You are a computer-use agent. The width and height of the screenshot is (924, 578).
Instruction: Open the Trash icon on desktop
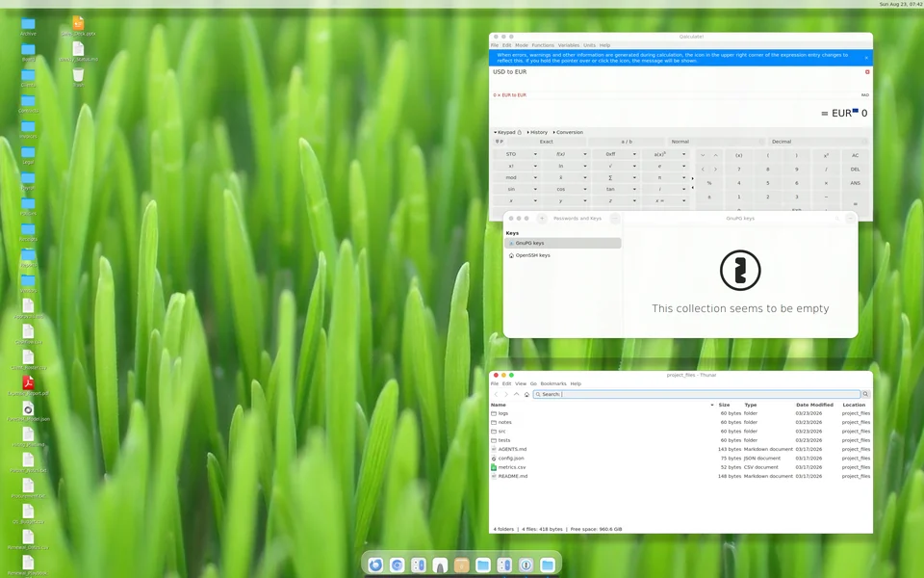78,75
